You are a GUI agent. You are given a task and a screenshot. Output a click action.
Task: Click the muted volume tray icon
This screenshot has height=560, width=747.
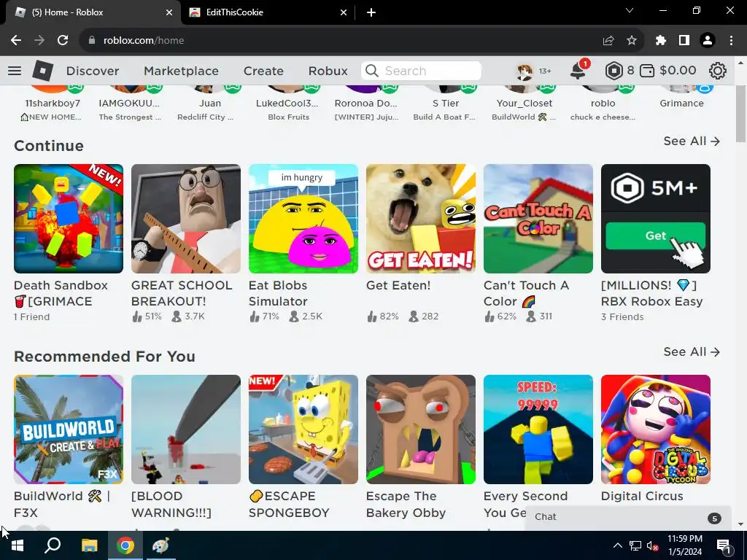pyautogui.click(x=651, y=545)
